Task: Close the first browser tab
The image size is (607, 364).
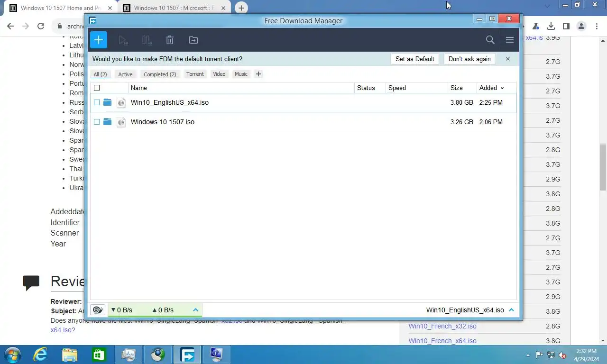Action: pyautogui.click(x=110, y=8)
